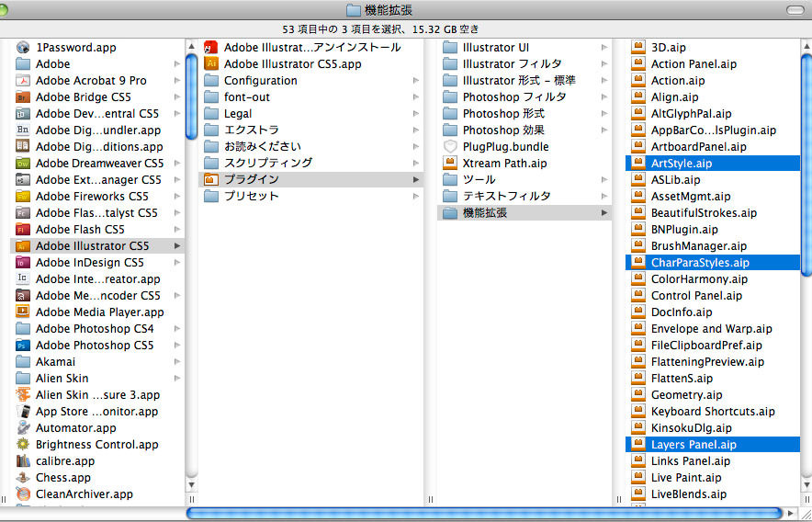Viewport: 812px width, 522px height.
Task: Open the Illustrator フィルタ folder
Action: [524, 63]
